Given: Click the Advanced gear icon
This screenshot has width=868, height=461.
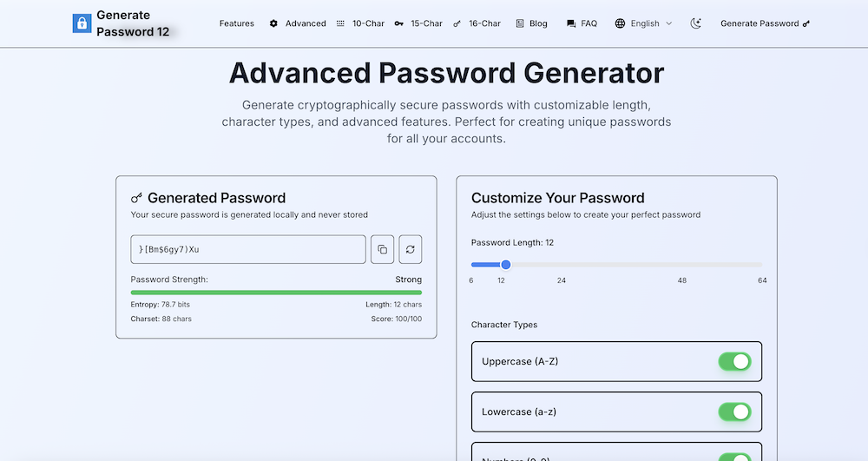Looking at the screenshot, I should [x=274, y=23].
